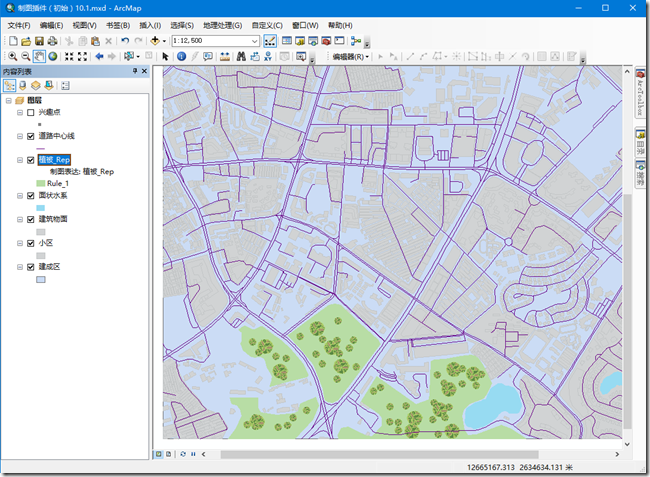Collapse the 植被_Rep layer node
Image resolution: width=650 pixels, height=477 pixels.
pos(19,160)
